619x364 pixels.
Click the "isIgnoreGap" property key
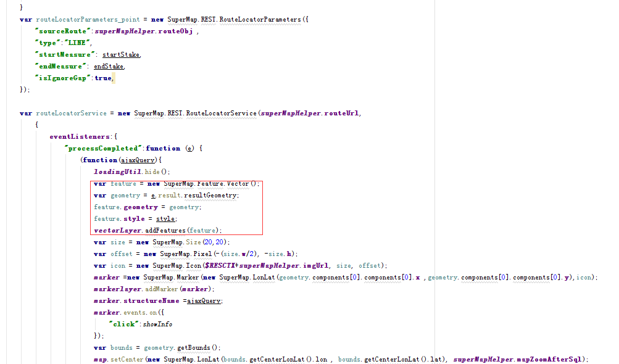point(63,78)
